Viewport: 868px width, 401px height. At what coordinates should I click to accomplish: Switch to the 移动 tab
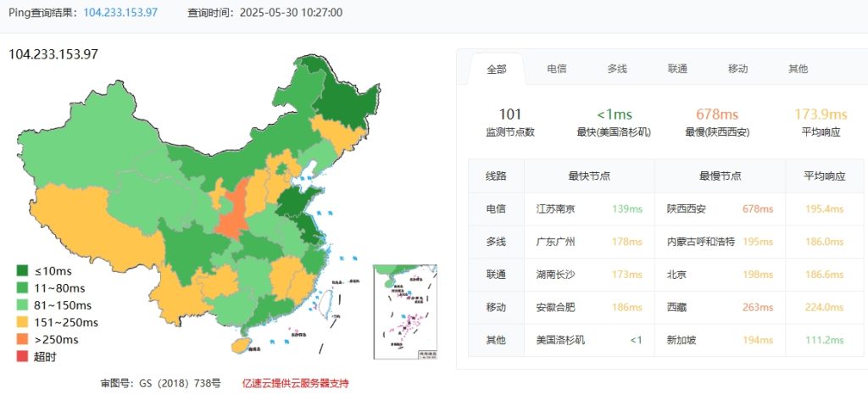coord(737,69)
